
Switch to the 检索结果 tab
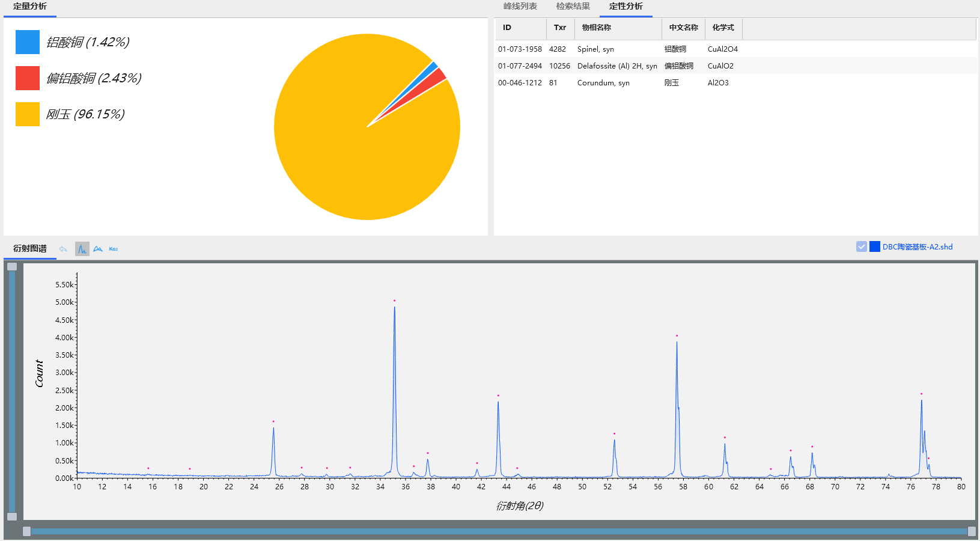pos(573,7)
